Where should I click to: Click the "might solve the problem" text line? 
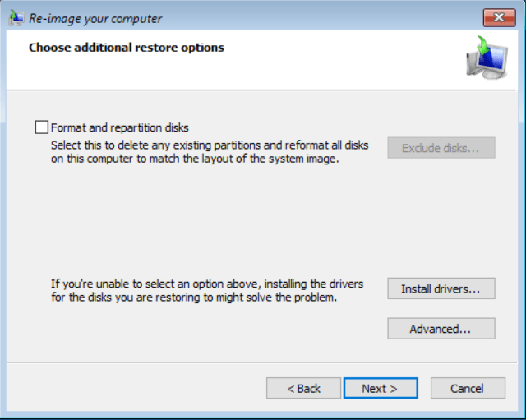coord(194,298)
